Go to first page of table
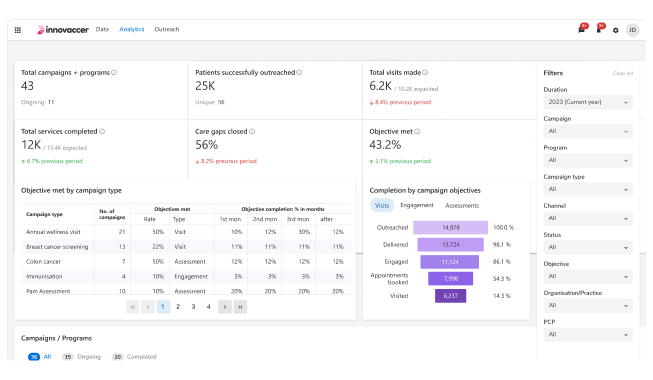653x380 pixels. 132,307
